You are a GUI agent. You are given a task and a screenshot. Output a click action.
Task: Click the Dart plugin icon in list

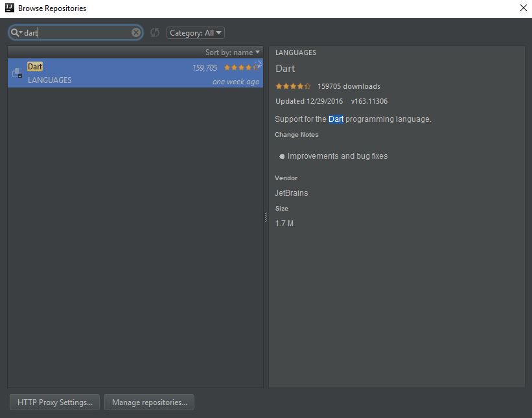pyautogui.click(x=17, y=73)
